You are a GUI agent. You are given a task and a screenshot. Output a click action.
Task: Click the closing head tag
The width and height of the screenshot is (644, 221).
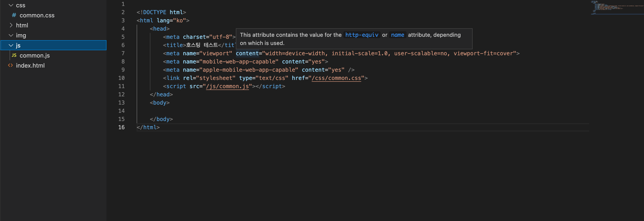click(x=161, y=95)
